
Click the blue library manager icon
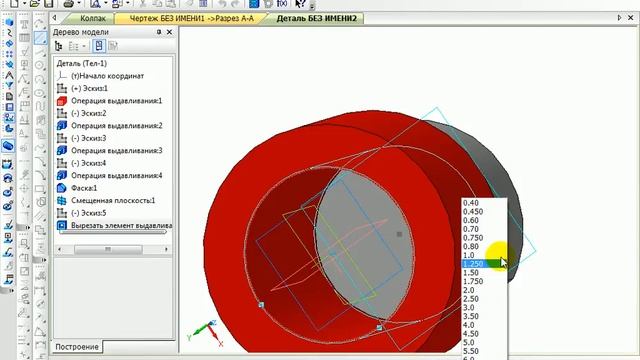point(254,4)
